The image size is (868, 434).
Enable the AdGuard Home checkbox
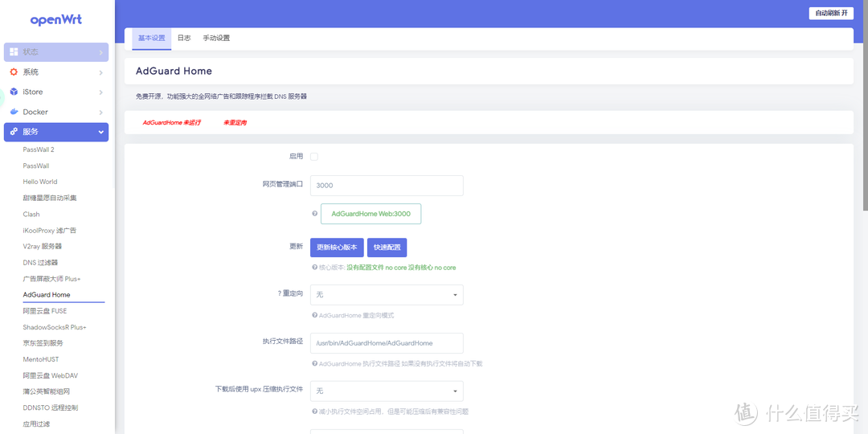[314, 157]
